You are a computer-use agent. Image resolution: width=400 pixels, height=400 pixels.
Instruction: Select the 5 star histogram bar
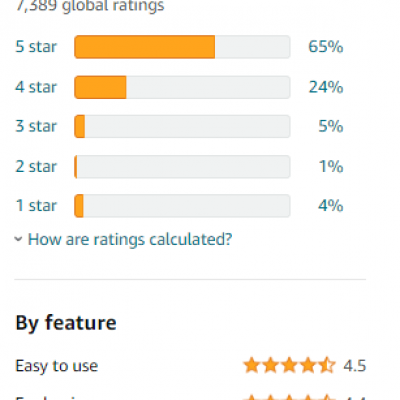182,47
